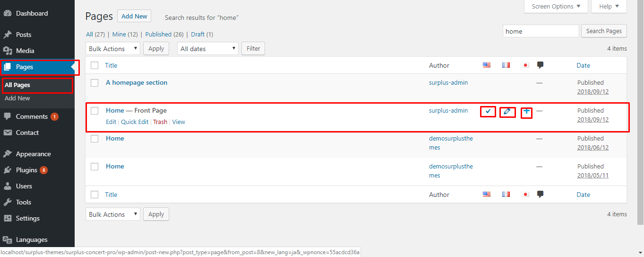
Task: Sort by the Date column header
Action: coord(584,65)
